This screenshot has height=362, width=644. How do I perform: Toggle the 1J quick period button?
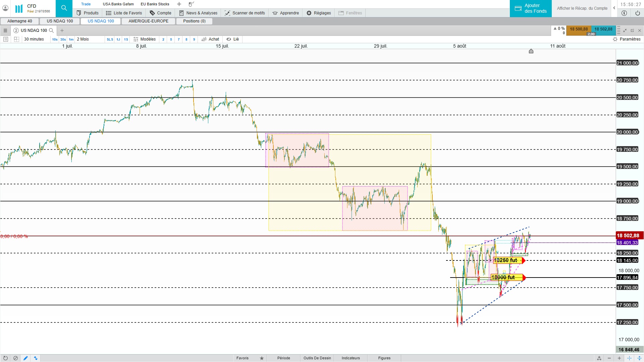118,39
